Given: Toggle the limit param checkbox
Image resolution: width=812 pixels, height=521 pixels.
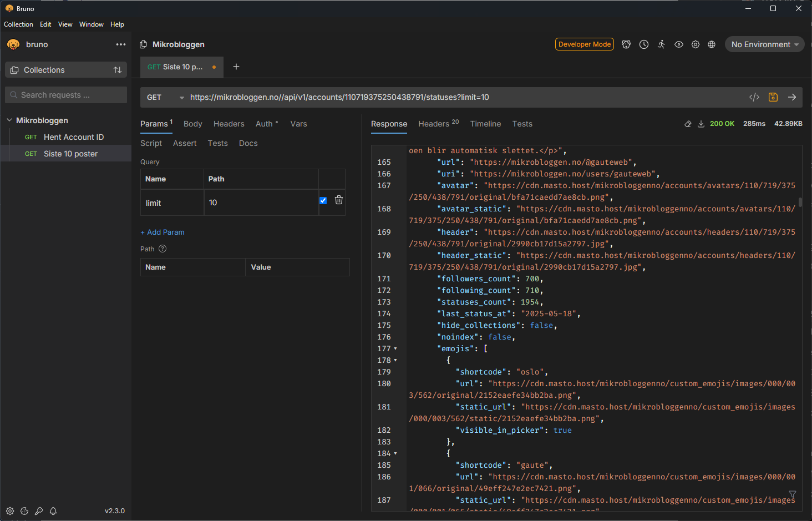Looking at the screenshot, I should pyautogui.click(x=323, y=200).
